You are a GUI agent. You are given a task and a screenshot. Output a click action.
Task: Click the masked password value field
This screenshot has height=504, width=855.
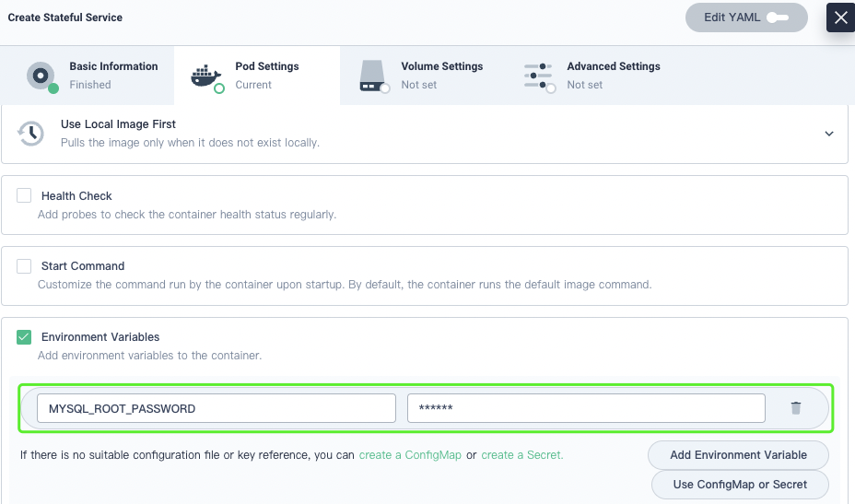pyautogui.click(x=586, y=408)
